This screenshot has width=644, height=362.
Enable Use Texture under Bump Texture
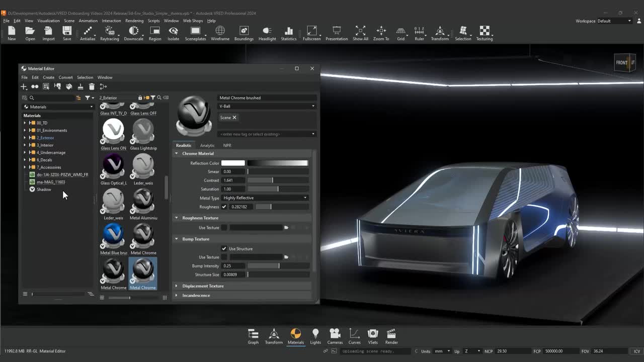(224, 257)
